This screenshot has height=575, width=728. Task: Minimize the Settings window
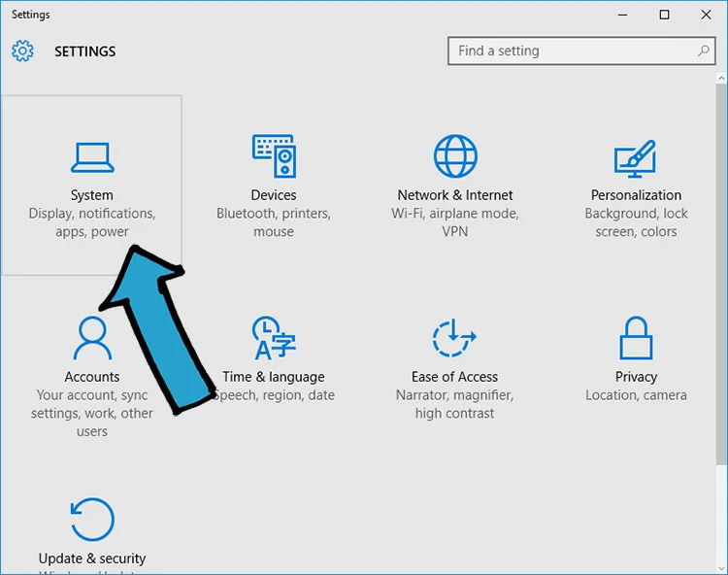click(x=622, y=15)
